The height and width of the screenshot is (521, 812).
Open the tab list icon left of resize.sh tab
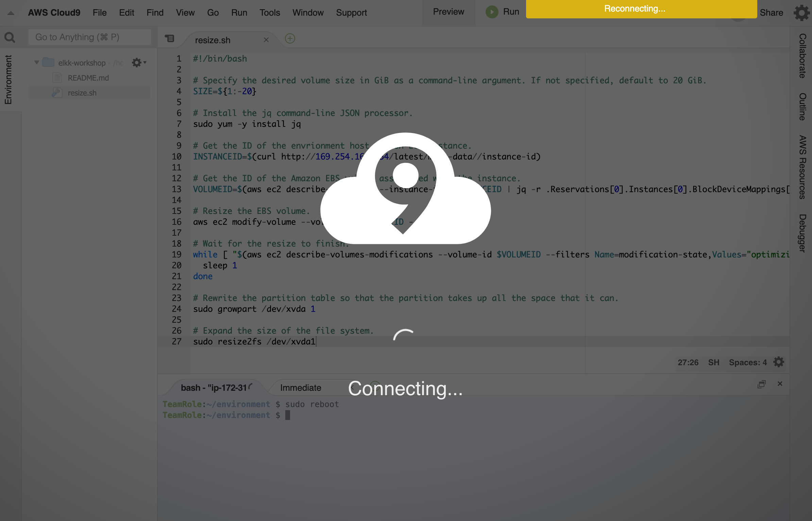(x=169, y=39)
